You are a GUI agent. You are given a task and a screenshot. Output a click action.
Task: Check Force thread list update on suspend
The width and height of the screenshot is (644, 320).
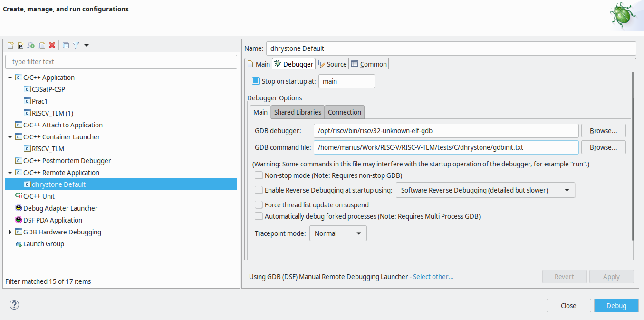259,204
